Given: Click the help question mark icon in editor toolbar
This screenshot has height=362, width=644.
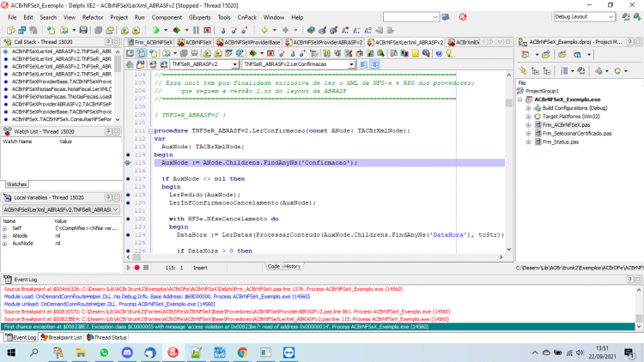Looking at the screenshot, I should pyautogui.click(x=439, y=53).
